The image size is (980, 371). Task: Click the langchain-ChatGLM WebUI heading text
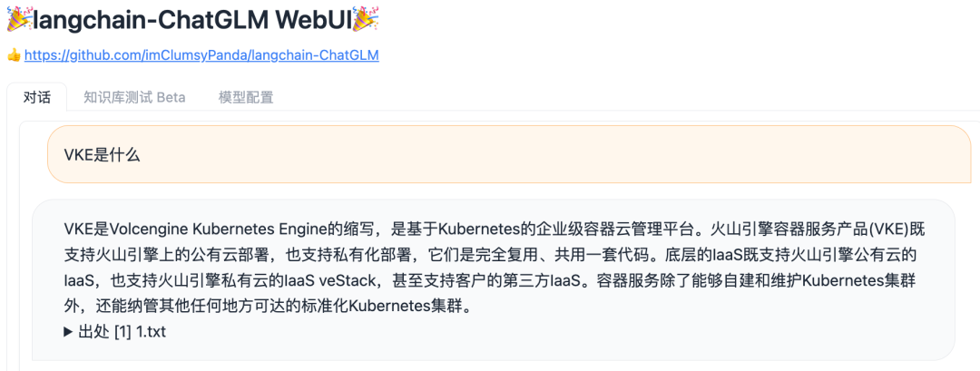191,18
